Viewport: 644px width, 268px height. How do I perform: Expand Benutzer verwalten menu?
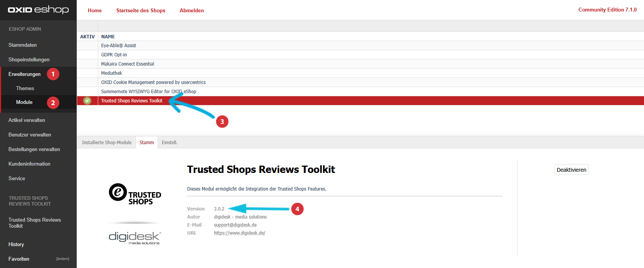tap(30, 135)
